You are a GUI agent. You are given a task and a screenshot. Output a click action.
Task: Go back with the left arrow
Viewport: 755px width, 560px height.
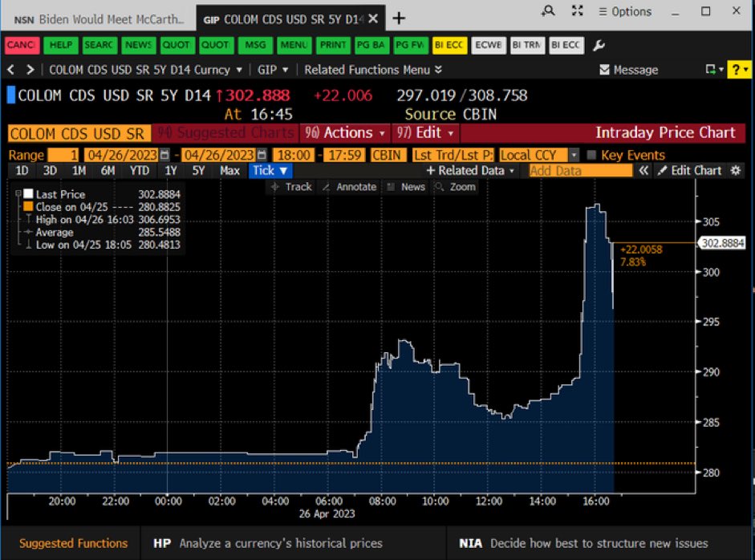tap(10, 70)
